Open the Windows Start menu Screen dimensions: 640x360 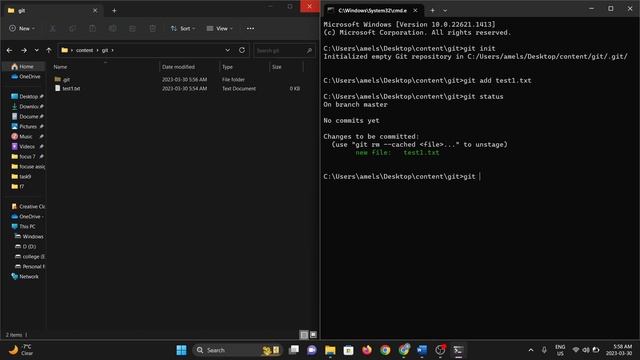point(181,350)
